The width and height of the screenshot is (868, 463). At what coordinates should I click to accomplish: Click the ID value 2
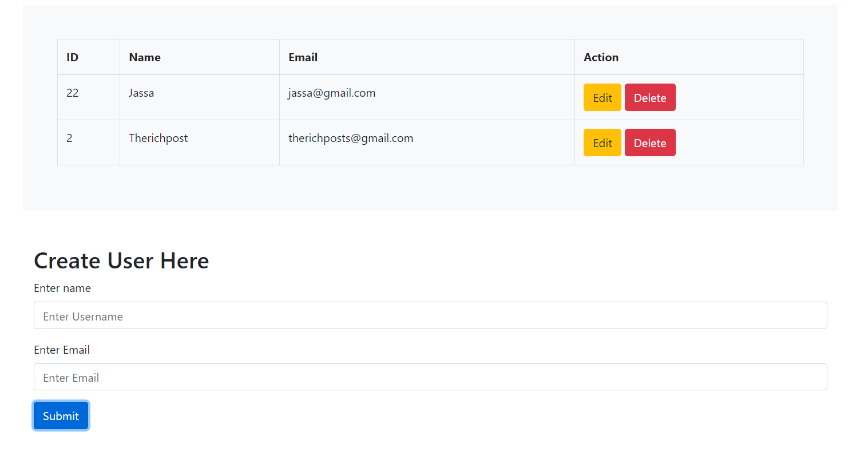pyautogui.click(x=69, y=138)
